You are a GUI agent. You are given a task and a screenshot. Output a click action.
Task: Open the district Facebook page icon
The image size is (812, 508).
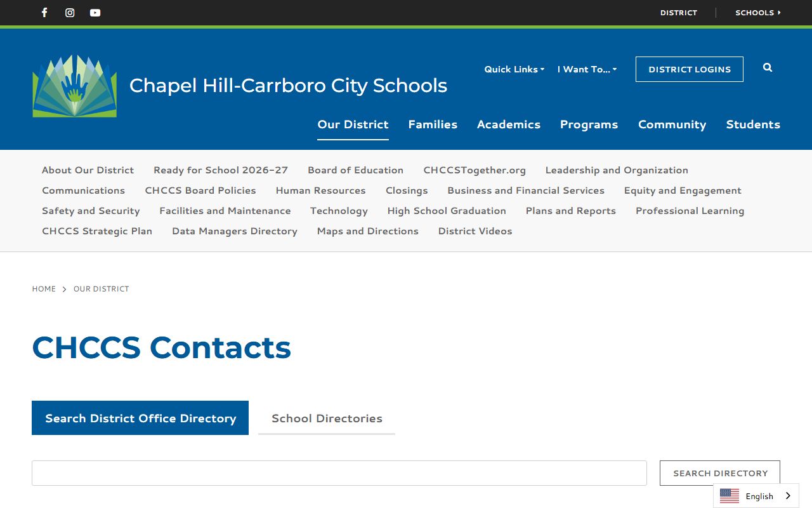[44, 13]
